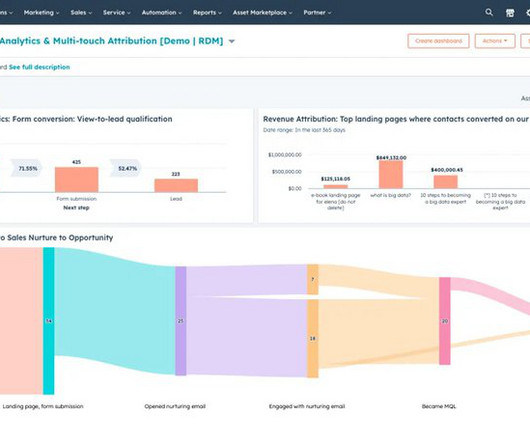Click the 'what is big data?' axis label

coord(391,195)
